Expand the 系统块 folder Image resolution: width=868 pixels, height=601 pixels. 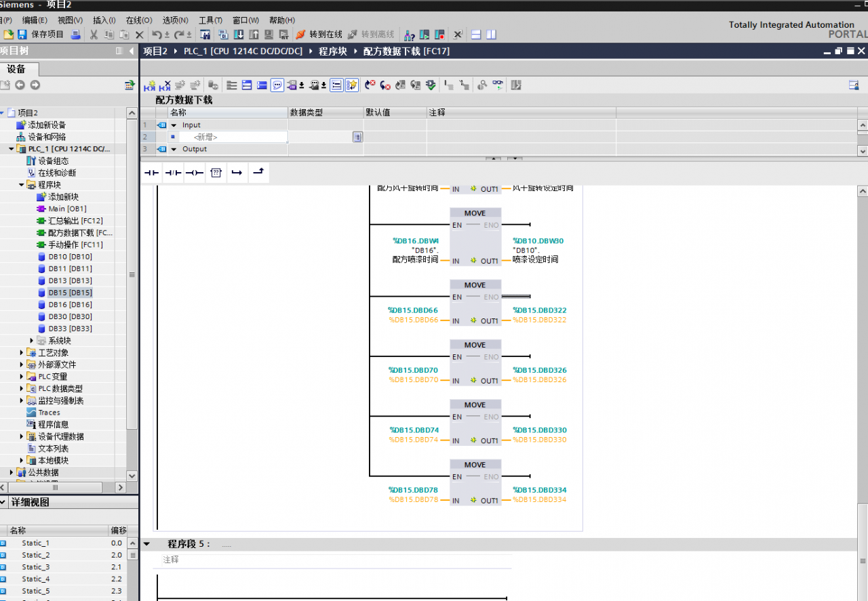pos(32,341)
